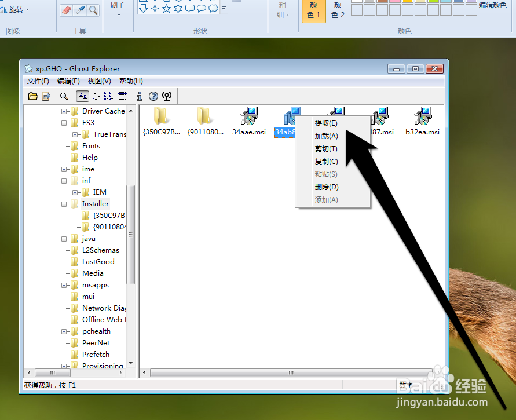Select the 34aae.msi file icon

pos(249,116)
